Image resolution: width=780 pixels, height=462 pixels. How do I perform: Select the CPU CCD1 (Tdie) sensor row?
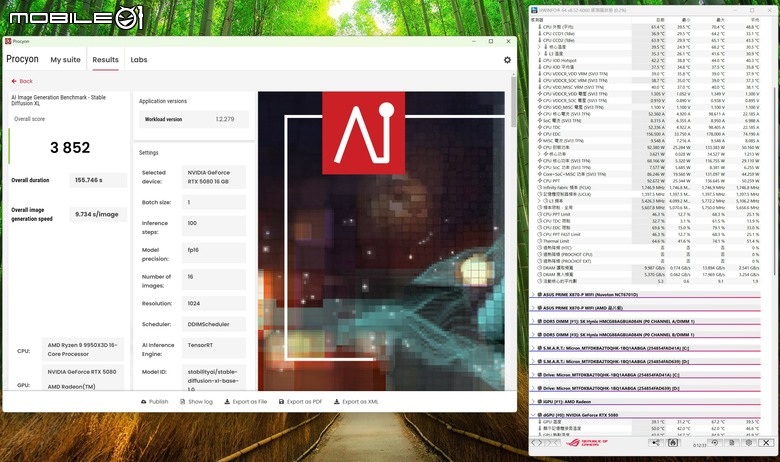[646, 33]
